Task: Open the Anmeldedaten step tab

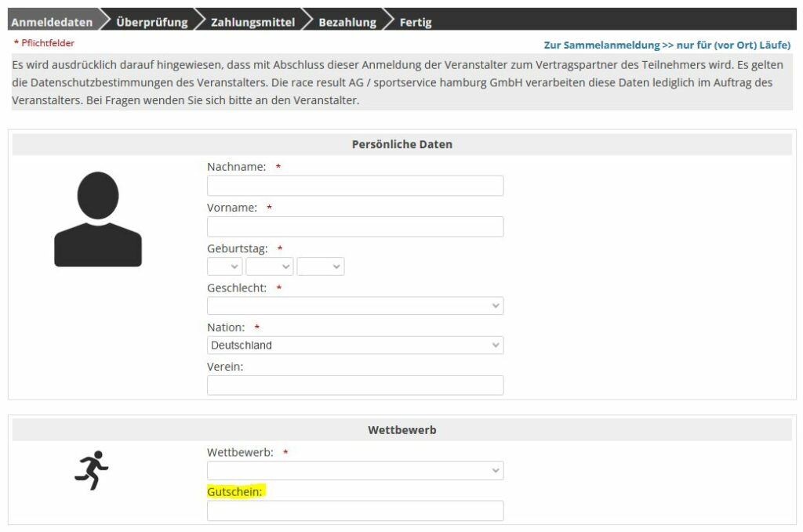Action: coord(53,22)
